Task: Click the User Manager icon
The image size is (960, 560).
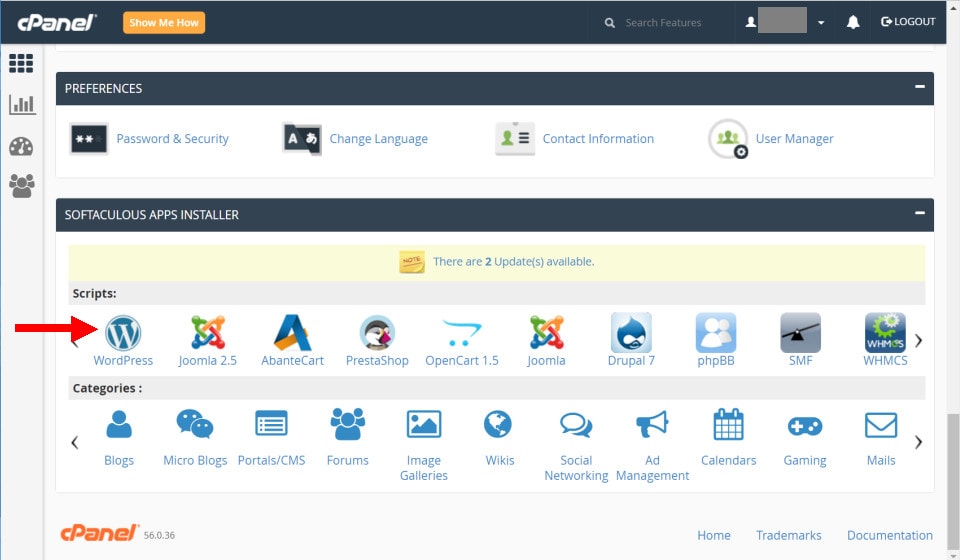Action: click(x=728, y=139)
